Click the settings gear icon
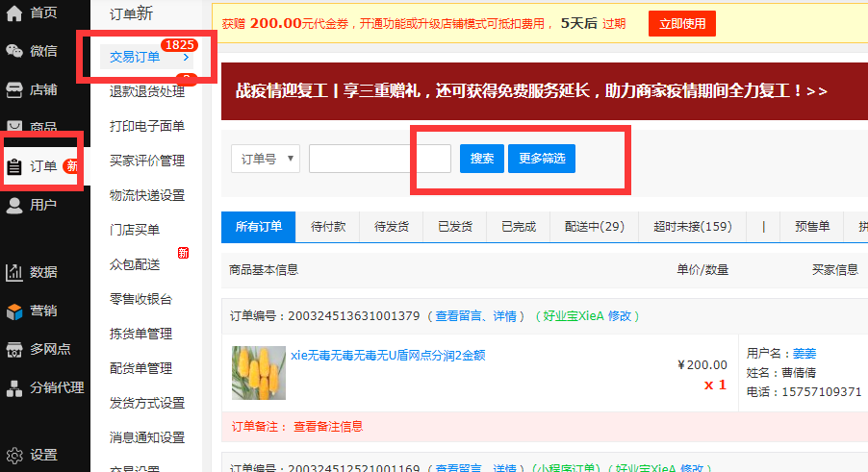 [x=14, y=455]
